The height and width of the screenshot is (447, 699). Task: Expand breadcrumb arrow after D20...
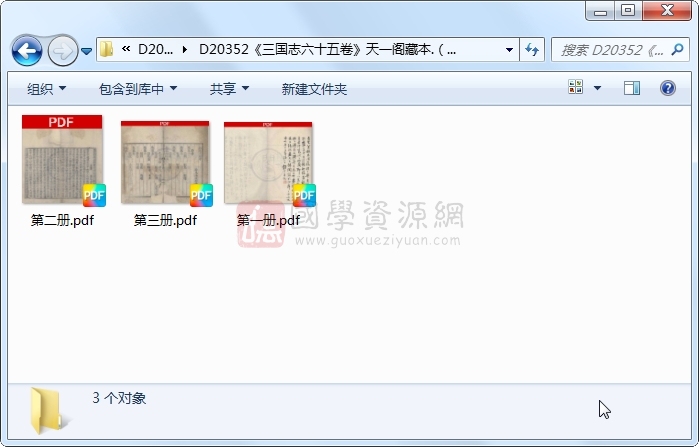pos(185,49)
